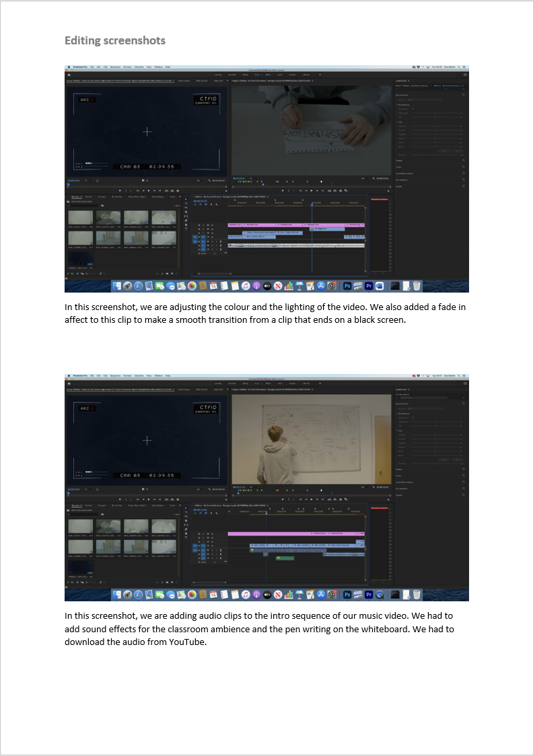Click dark CCTV clip thumbnail in second screenshot's bin
The image size is (533, 756).
tap(81, 567)
